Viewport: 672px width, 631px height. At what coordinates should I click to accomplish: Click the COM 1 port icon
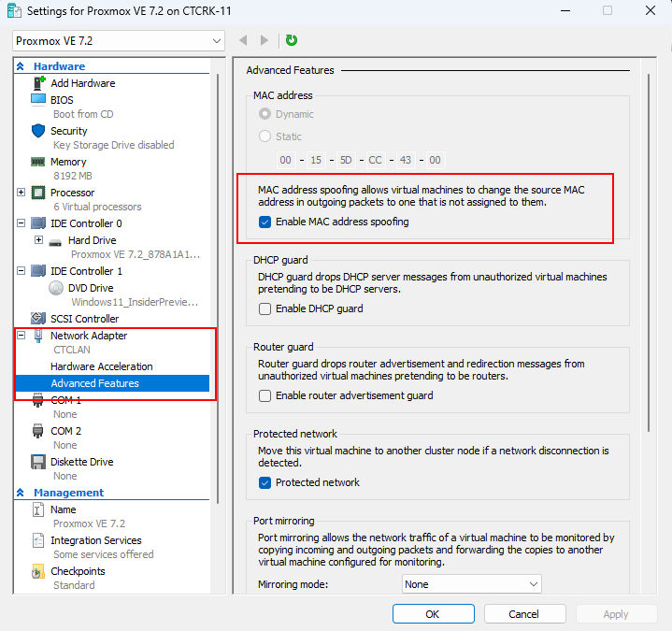point(38,399)
